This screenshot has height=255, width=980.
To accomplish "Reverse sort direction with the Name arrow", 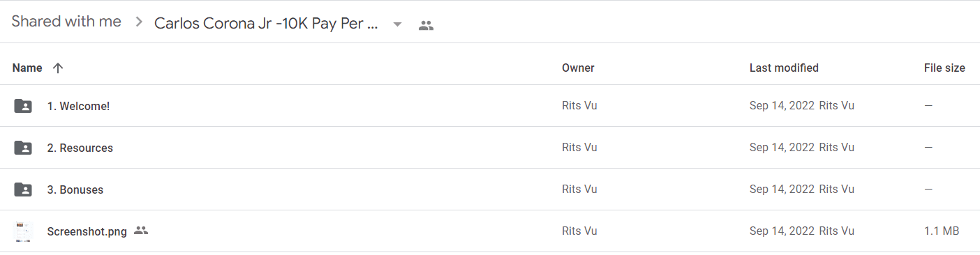I will pos(58,68).
